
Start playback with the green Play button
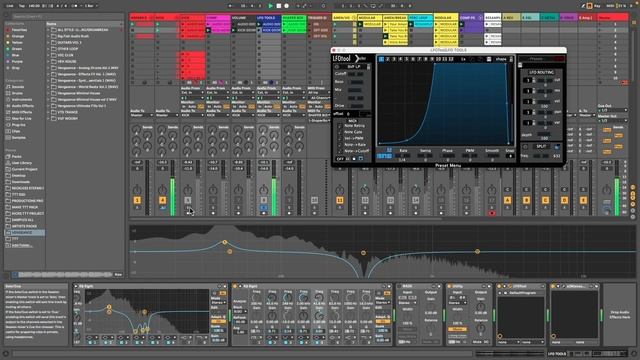pos(270,6)
